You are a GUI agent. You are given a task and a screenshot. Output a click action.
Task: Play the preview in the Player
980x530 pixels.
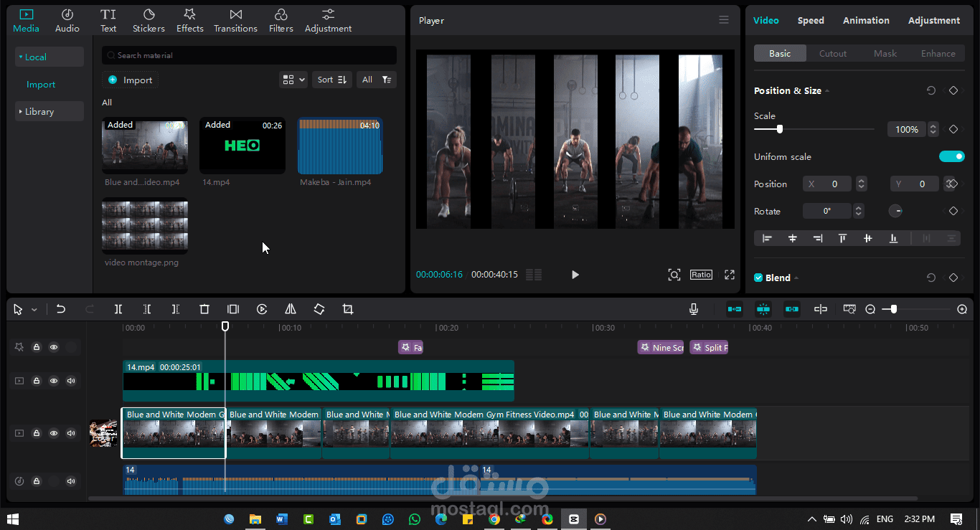pyautogui.click(x=575, y=275)
